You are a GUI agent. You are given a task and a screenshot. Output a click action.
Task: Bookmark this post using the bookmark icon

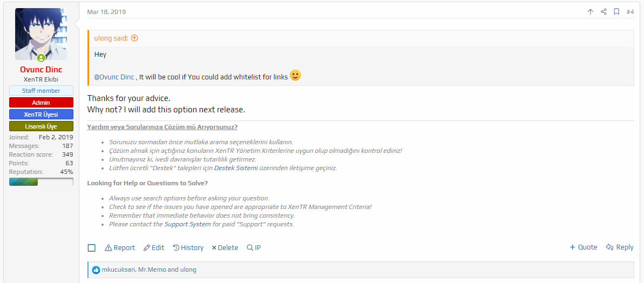(616, 12)
